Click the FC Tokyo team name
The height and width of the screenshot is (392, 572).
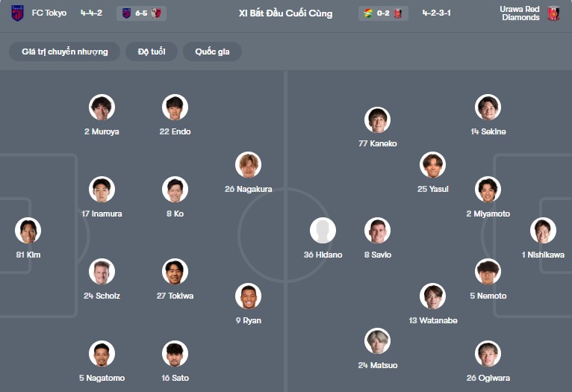(x=49, y=13)
